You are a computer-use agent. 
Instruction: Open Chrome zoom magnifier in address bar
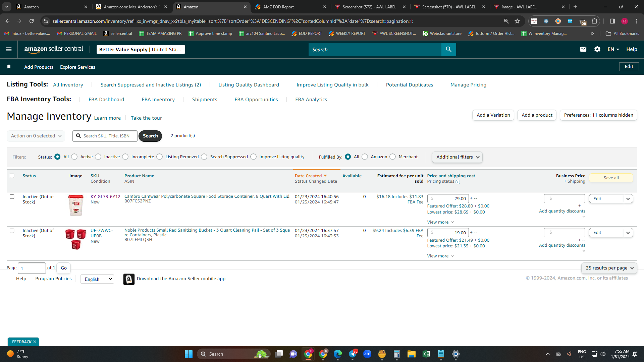click(506, 21)
